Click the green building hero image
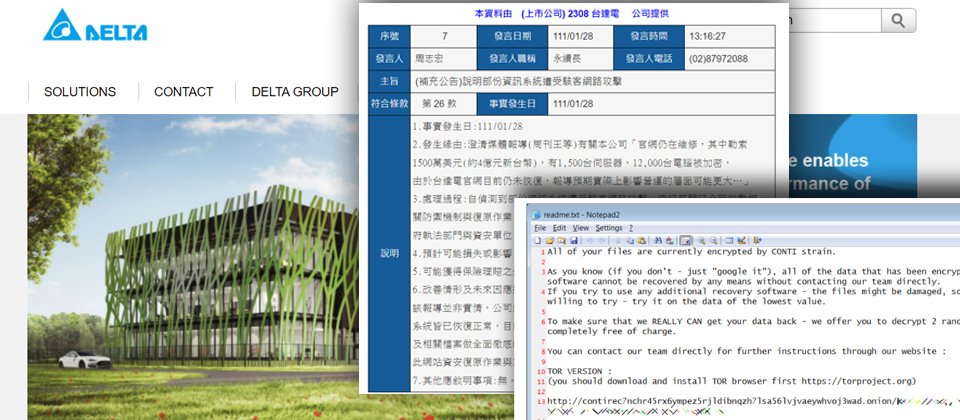The height and width of the screenshot is (420, 960). click(193, 267)
